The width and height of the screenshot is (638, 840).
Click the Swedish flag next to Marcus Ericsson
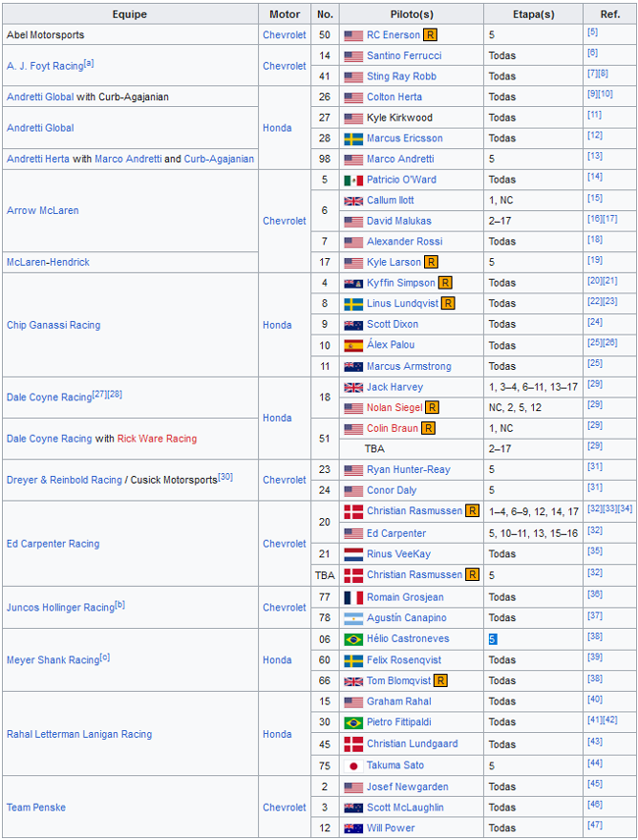coord(353,139)
